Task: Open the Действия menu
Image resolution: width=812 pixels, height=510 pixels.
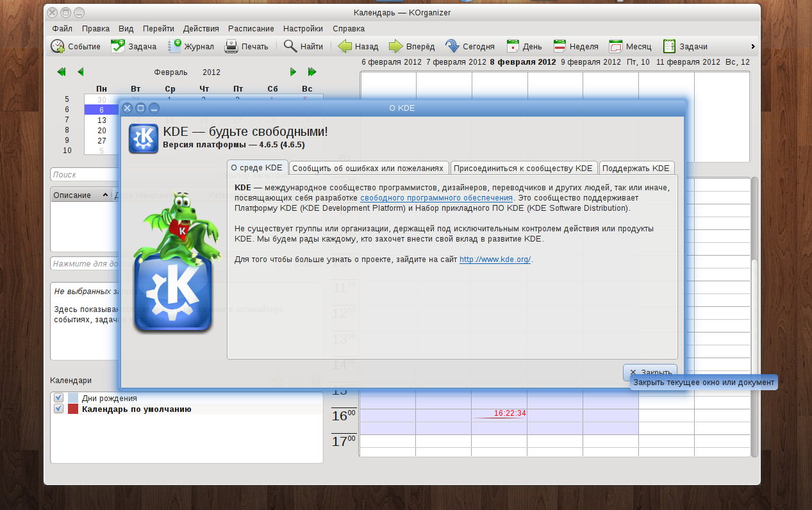Action: point(201,29)
